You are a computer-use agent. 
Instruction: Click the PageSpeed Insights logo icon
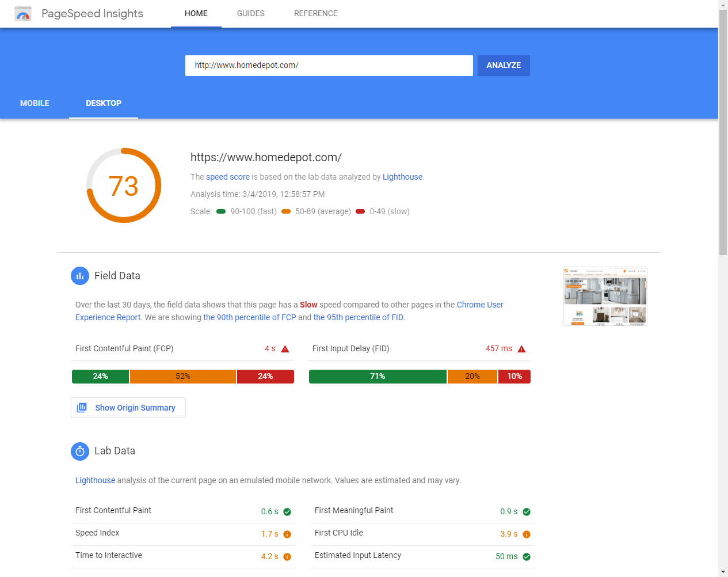(23, 14)
